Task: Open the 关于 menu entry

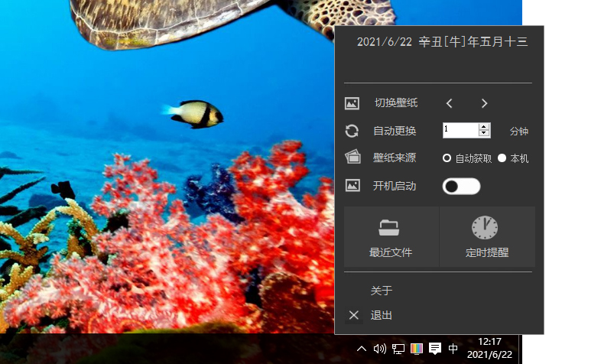Action: [382, 291]
